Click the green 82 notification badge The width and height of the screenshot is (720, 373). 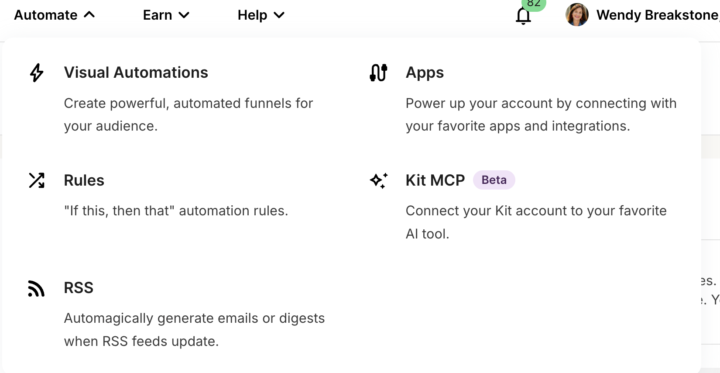pos(534,4)
